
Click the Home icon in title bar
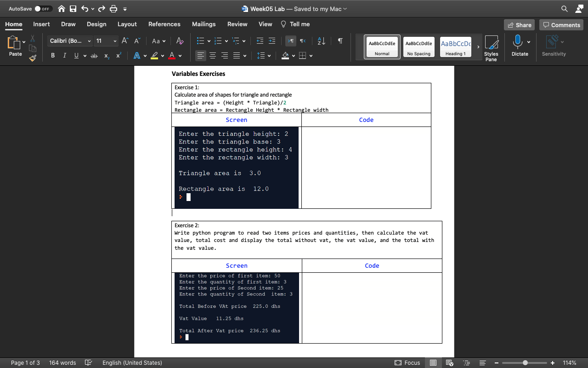coord(61,9)
